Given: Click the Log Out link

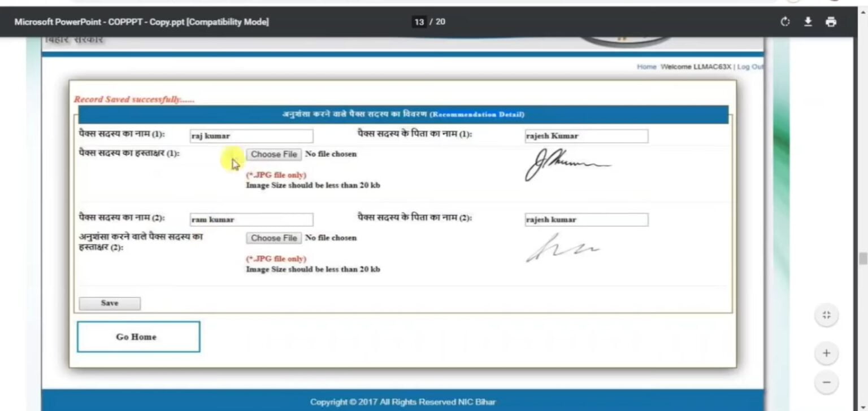Looking at the screenshot, I should 750,67.
